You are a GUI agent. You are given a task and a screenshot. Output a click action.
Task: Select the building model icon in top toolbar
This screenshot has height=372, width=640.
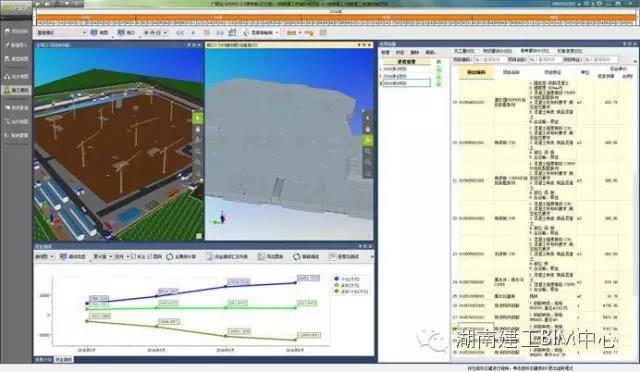(x=232, y=32)
